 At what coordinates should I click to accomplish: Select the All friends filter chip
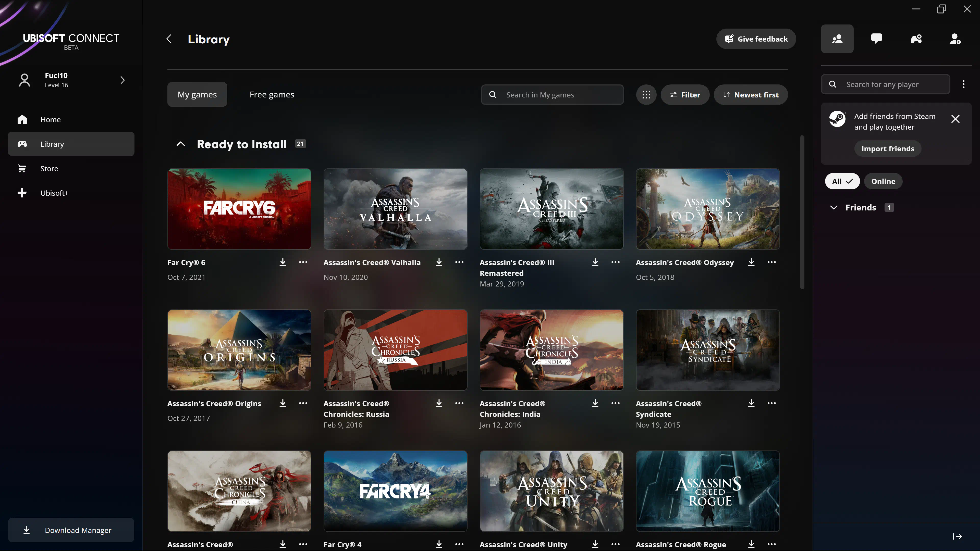click(842, 181)
